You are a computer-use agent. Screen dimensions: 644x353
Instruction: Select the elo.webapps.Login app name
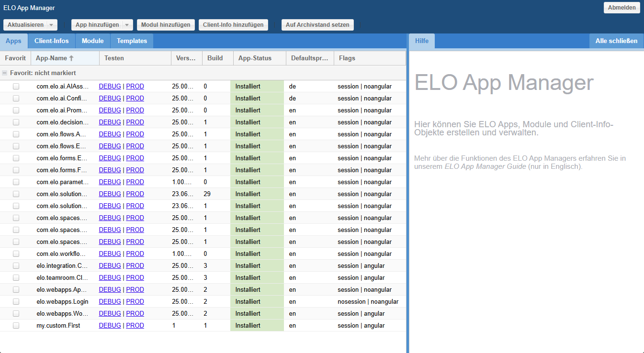pyautogui.click(x=62, y=302)
